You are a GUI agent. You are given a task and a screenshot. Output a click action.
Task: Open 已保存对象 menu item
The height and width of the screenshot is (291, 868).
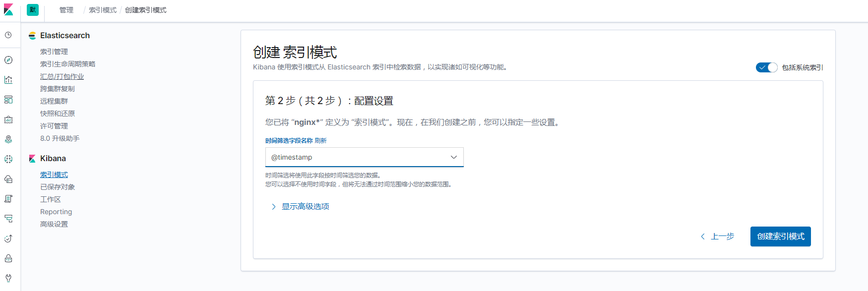tap(58, 187)
